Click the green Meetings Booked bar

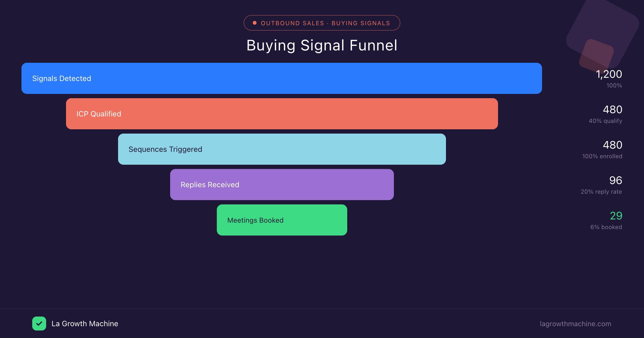coord(282,220)
